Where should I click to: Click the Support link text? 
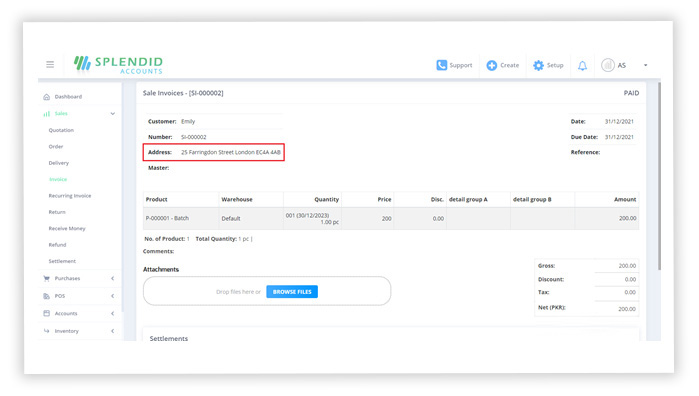[x=461, y=65]
